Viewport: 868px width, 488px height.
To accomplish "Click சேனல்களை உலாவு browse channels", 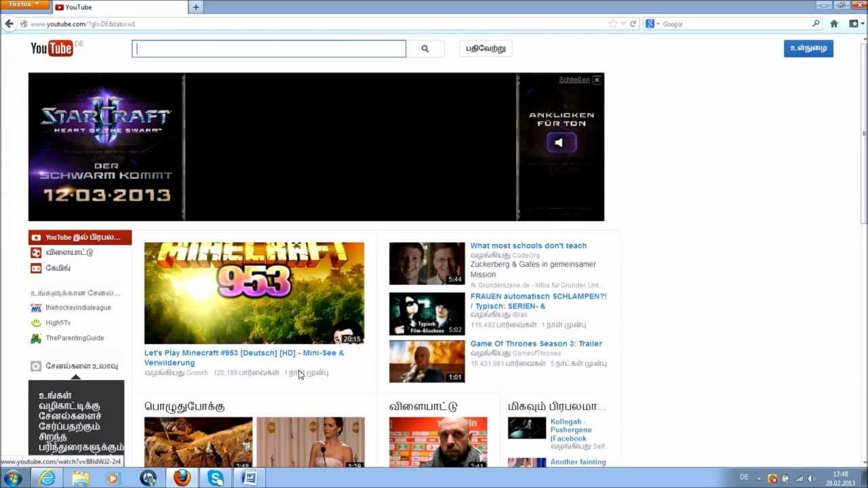I will tap(82, 366).
